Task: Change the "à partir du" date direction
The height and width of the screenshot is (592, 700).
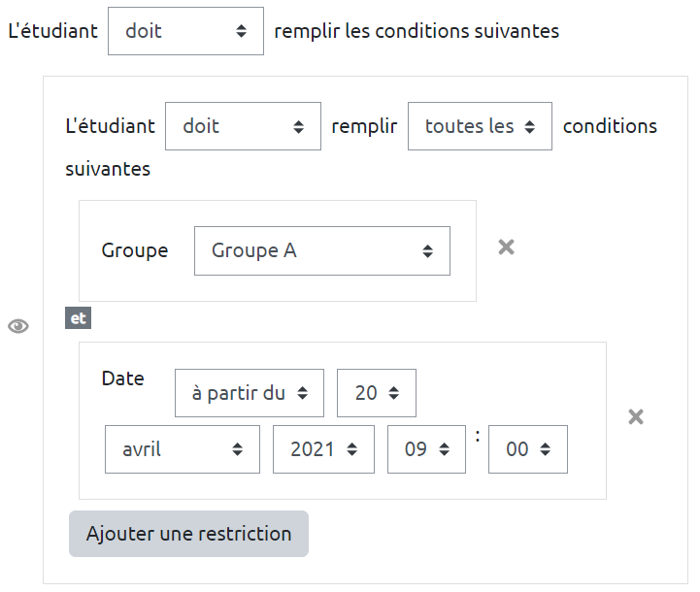Action: click(250, 393)
